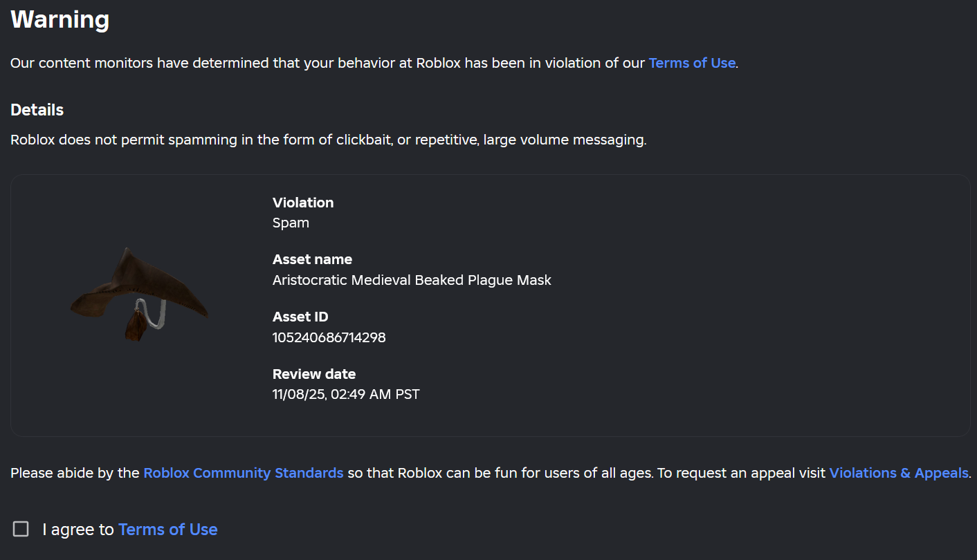The image size is (977, 560).
Task: Click the spamming policy description sentence
Action: coord(328,140)
